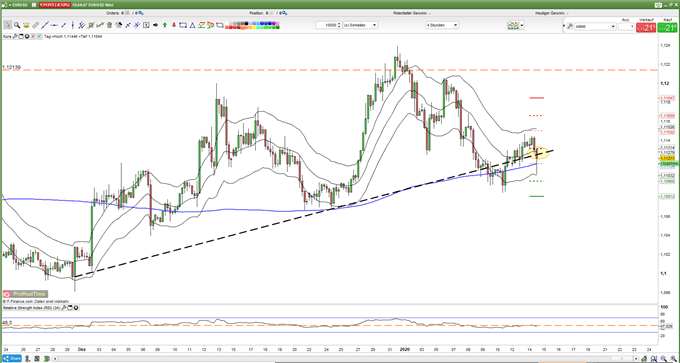The width and height of the screenshot is (680, 363).
Task: Click the Dez date axis label
Action: click(82, 349)
